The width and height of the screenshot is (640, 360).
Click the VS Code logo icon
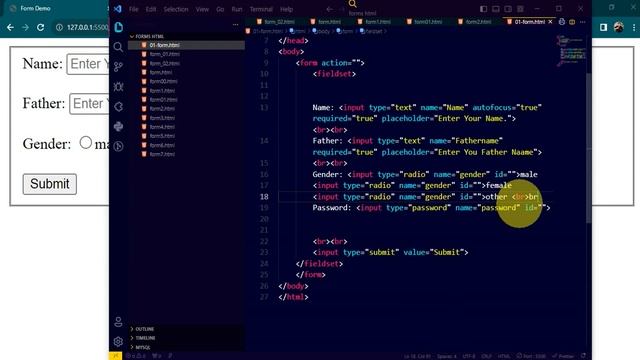tap(118, 9)
